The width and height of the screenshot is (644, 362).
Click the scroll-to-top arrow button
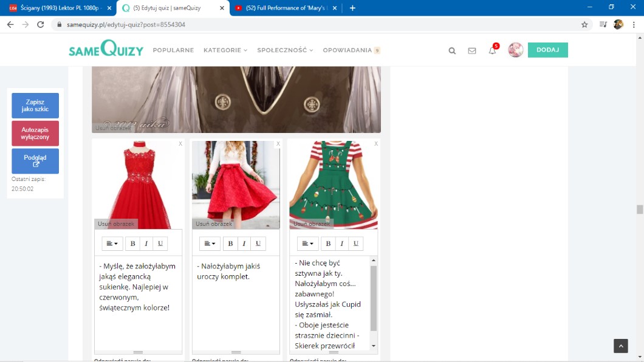click(620, 346)
